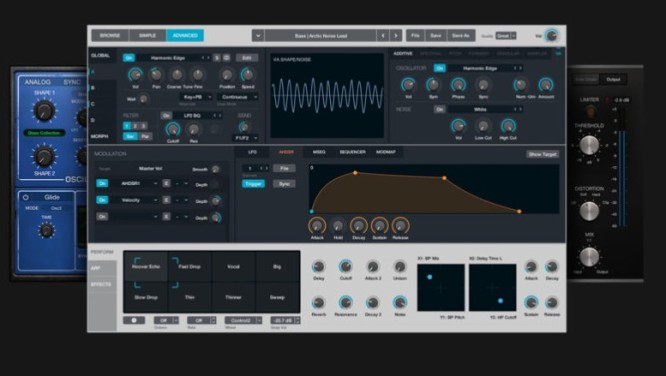
Task: Adjust the filter Cutoff knob under LP2 BQ
Action: tap(172, 129)
